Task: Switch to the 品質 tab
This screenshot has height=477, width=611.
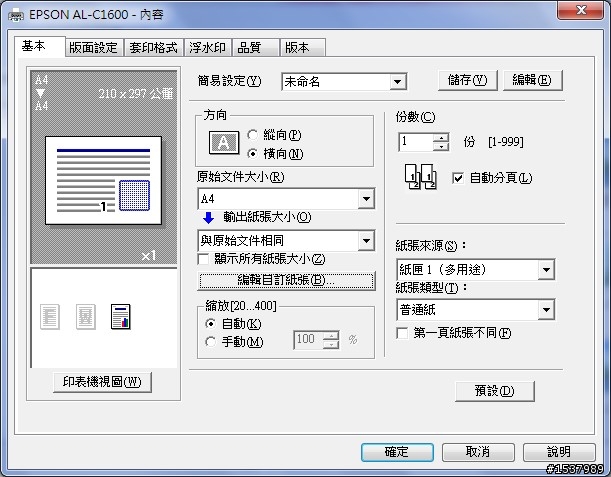Action: pos(255,48)
